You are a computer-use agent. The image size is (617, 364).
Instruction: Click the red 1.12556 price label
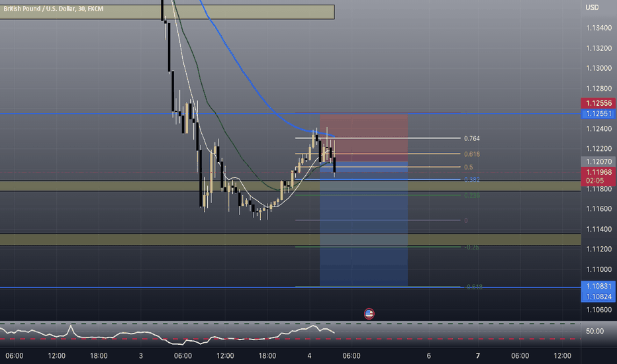[598, 103]
